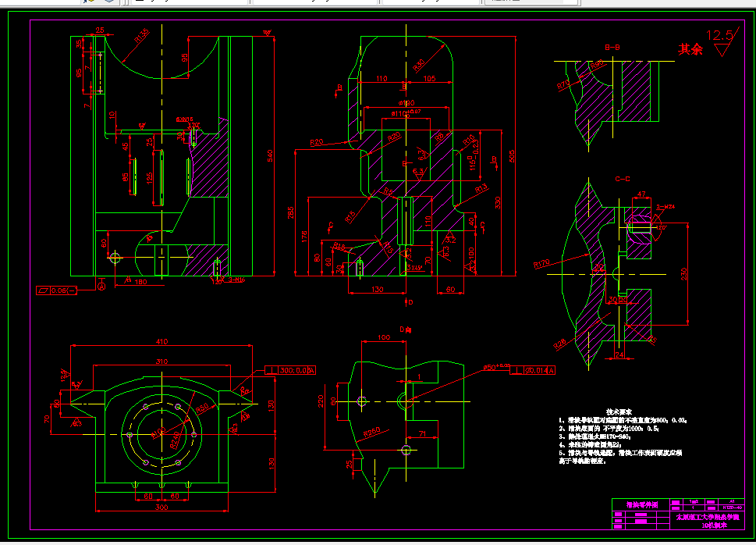756x545 pixels.
Task: Select the 技术要求 heading
Action: pos(619,411)
